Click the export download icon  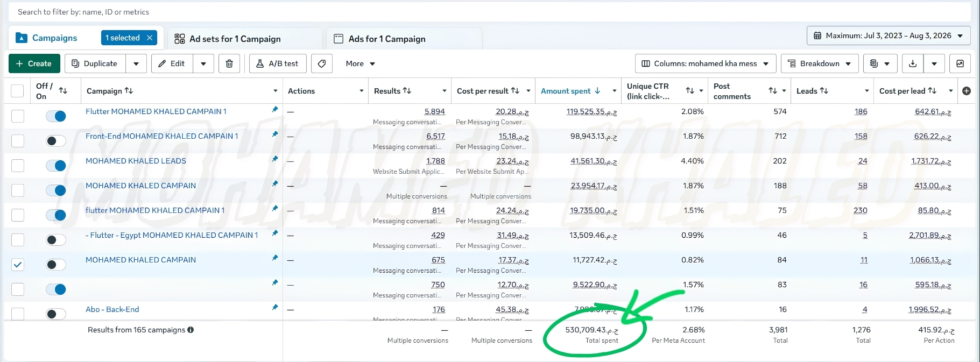point(913,63)
